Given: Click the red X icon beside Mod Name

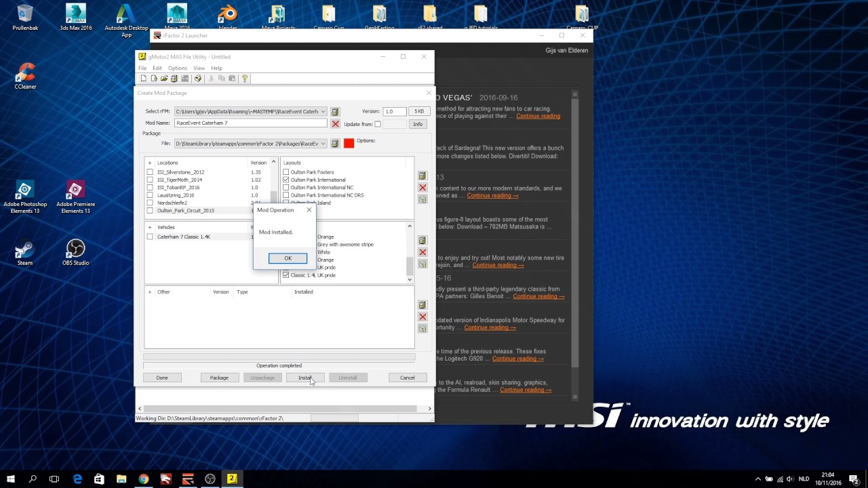Looking at the screenshot, I should tap(335, 124).
